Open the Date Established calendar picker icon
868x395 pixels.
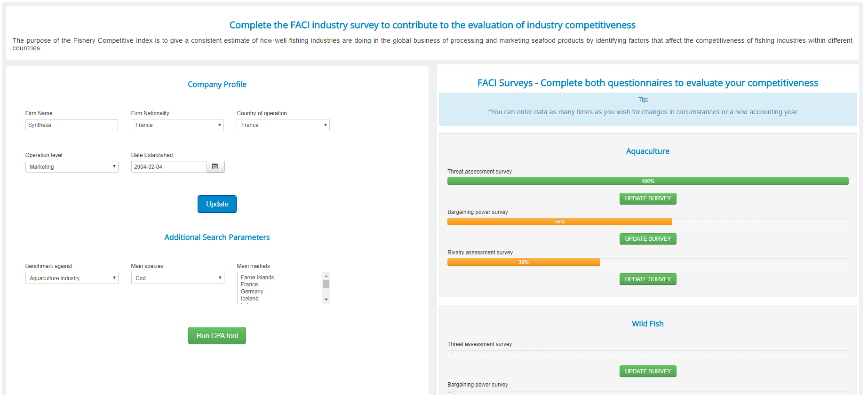215,167
